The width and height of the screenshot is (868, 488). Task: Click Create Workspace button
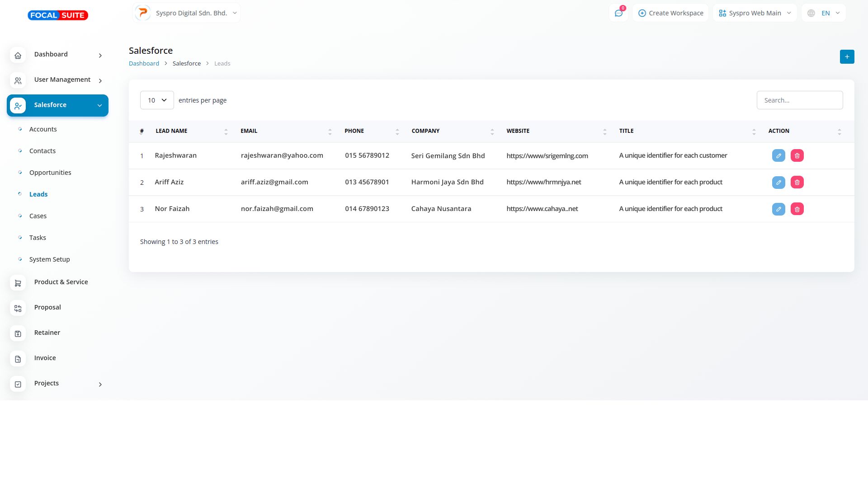[670, 13]
